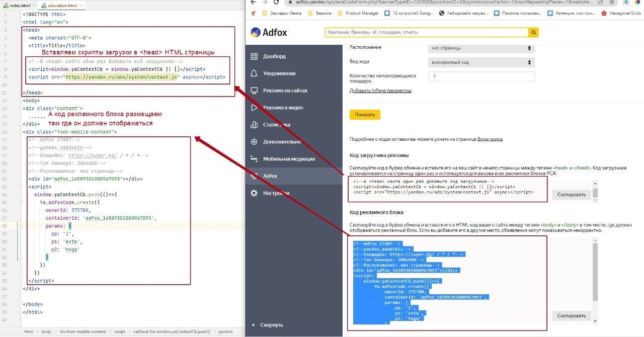This screenshot has width=644, height=337.
Task: Click 'script' in the editor breadcrumb
Action: pos(120,332)
